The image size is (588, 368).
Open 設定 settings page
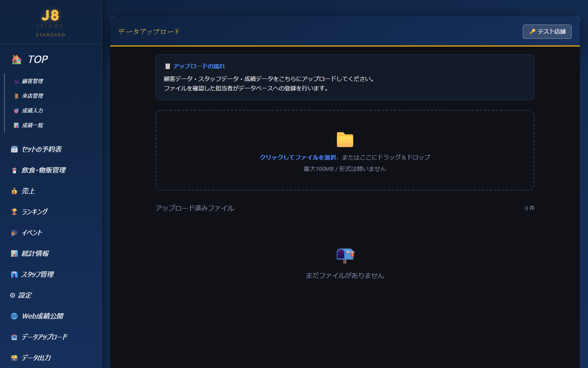coord(25,295)
